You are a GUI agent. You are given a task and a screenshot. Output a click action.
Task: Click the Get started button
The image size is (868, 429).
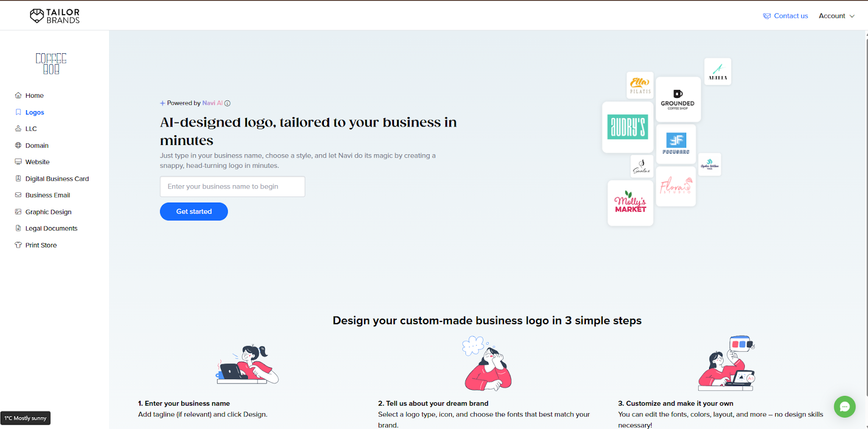click(x=194, y=211)
